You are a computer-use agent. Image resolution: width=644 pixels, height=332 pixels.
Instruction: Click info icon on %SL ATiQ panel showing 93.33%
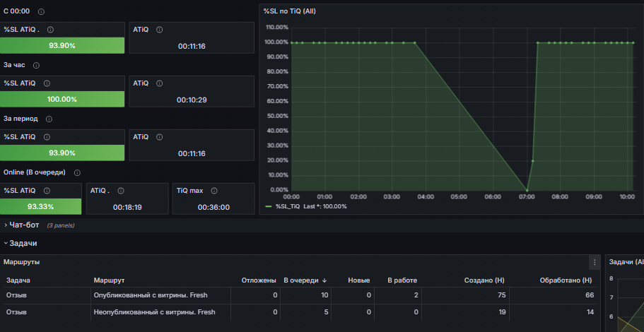[49, 190]
